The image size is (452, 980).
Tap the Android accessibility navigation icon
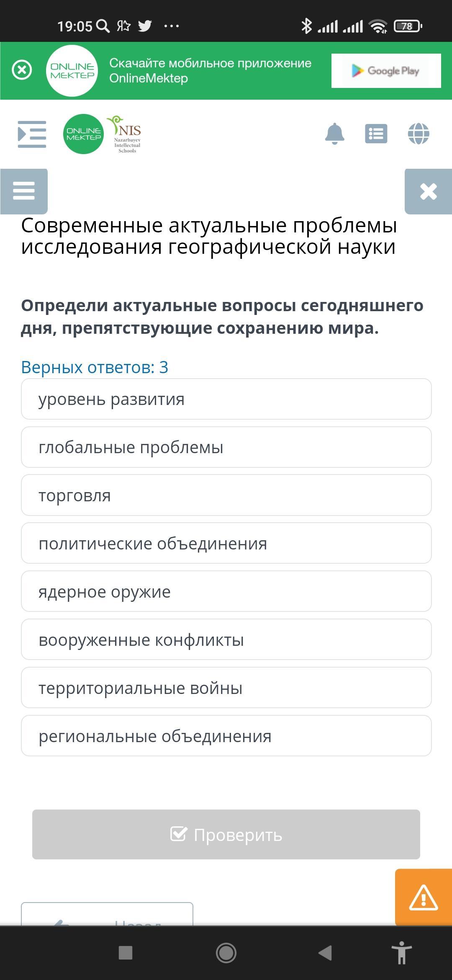click(401, 953)
